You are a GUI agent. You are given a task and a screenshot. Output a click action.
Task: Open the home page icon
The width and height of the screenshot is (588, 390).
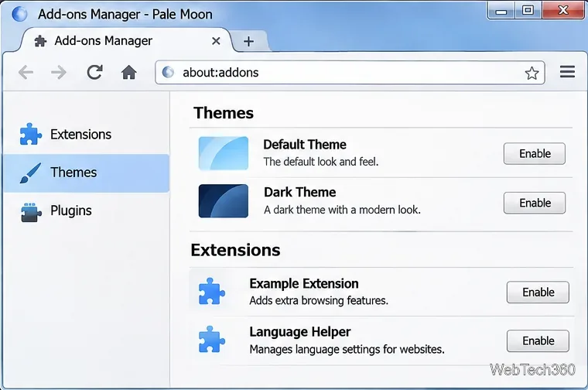click(x=128, y=72)
